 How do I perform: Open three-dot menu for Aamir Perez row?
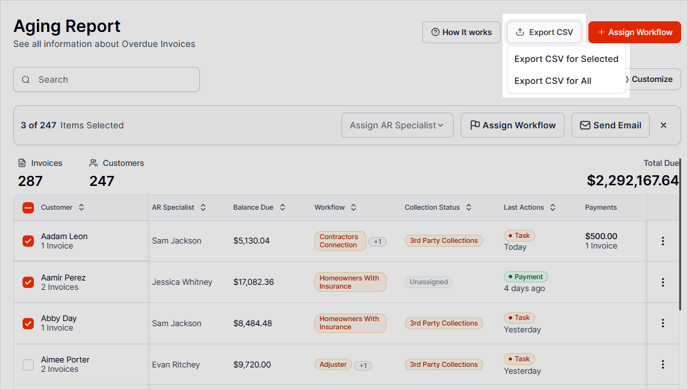point(663,282)
